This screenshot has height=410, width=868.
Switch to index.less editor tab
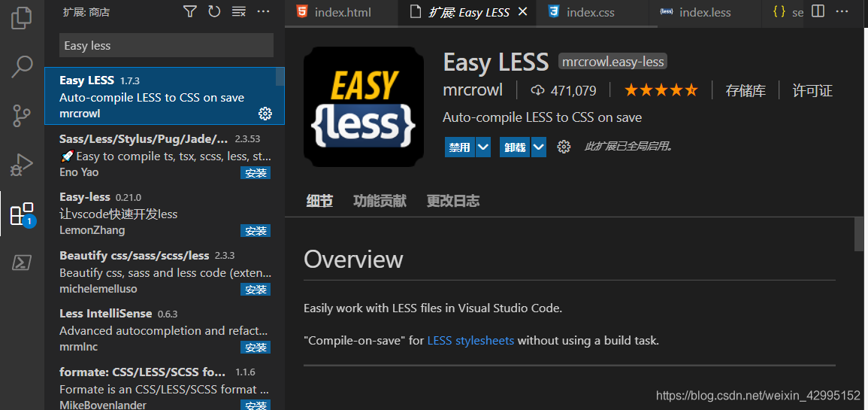click(704, 12)
